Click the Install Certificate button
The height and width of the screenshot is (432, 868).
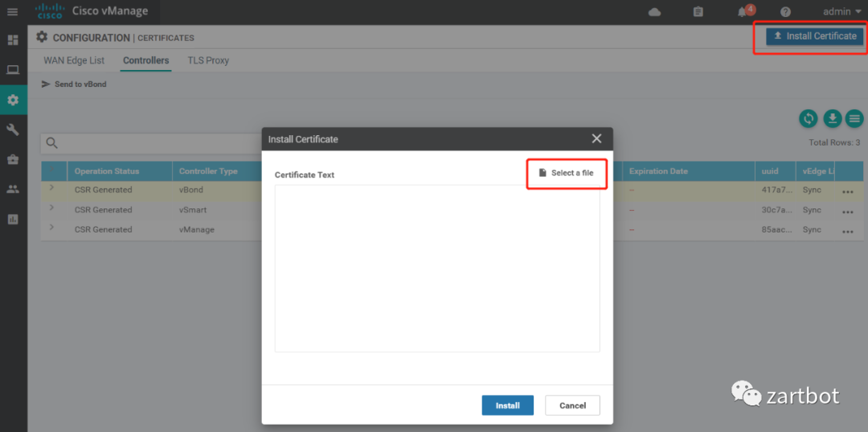point(814,36)
